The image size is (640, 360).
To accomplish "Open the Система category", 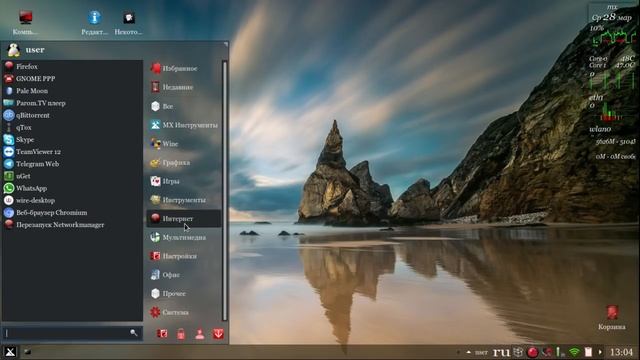I will pyautogui.click(x=184, y=312).
